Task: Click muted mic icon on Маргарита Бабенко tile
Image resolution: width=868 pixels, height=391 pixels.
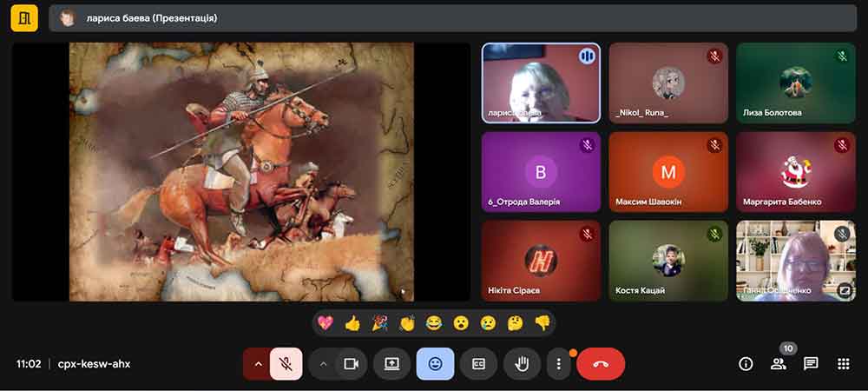Action: click(842, 145)
